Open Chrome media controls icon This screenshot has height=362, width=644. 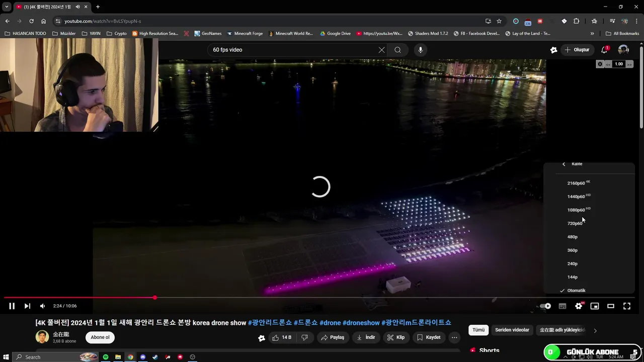(x=612, y=21)
